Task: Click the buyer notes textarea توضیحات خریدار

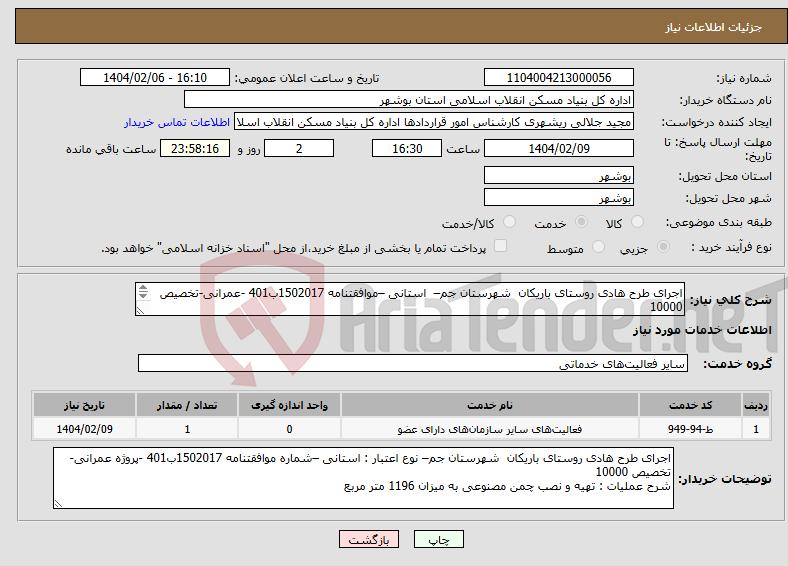Action: [x=363, y=478]
